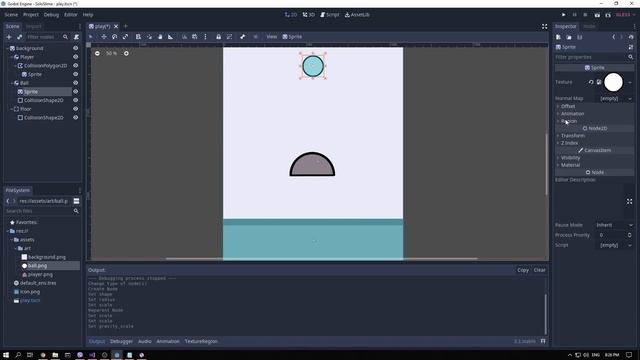640x360 pixels.
Task: Play the edited scene
Action: [597, 15]
